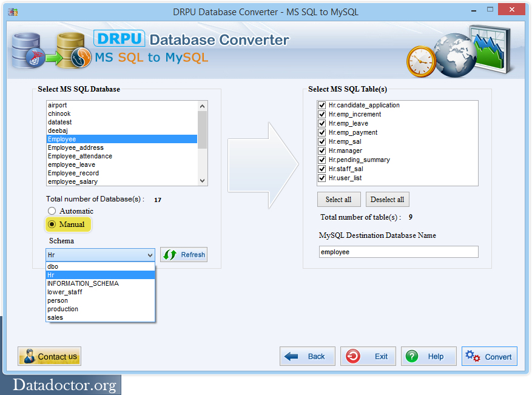Click the red Exit power icon
This screenshot has width=532, height=395.
[x=353, y=356]
